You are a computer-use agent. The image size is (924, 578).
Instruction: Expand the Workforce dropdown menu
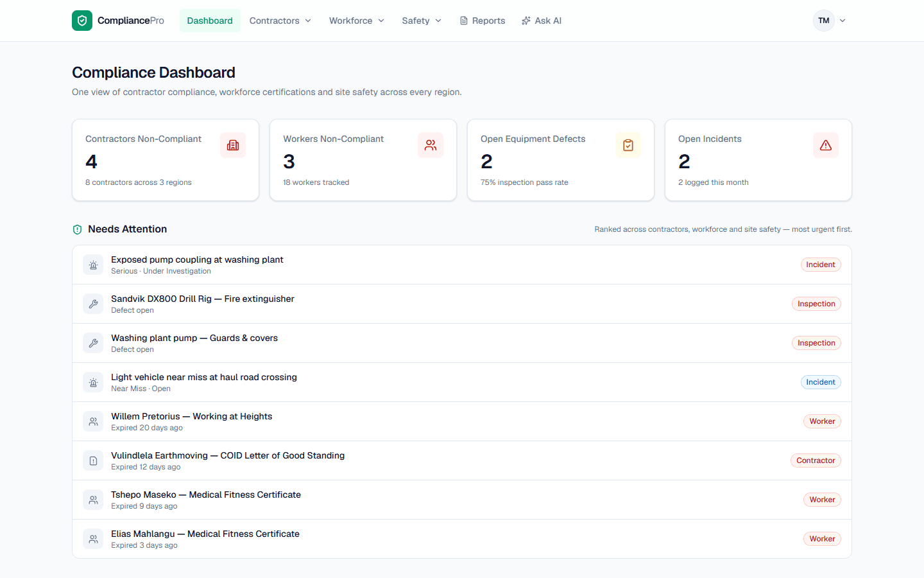357,21
